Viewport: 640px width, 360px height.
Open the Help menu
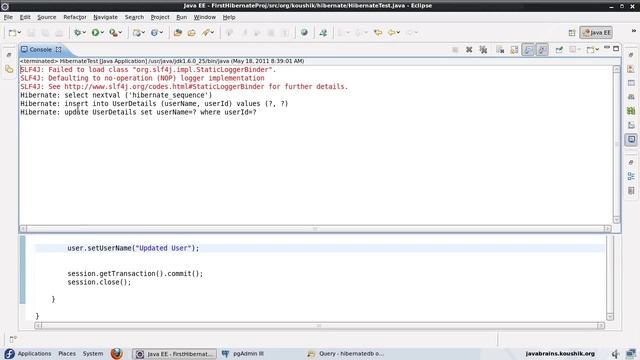[229, 17]
